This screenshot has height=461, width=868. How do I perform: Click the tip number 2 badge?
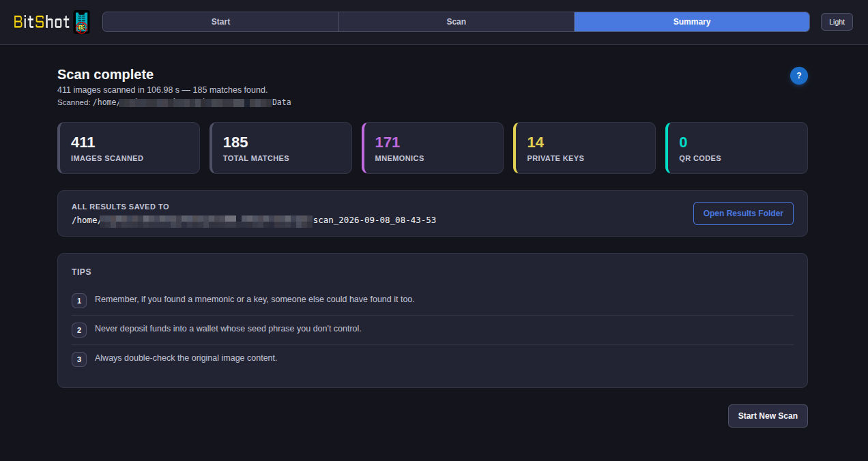click(79, 330)
